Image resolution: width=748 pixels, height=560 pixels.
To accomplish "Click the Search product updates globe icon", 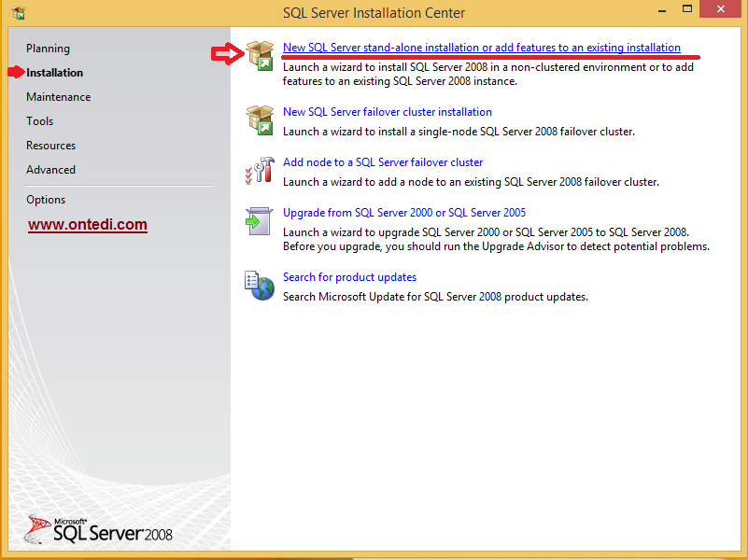I will pyautogui.click(x=260, y=286).
